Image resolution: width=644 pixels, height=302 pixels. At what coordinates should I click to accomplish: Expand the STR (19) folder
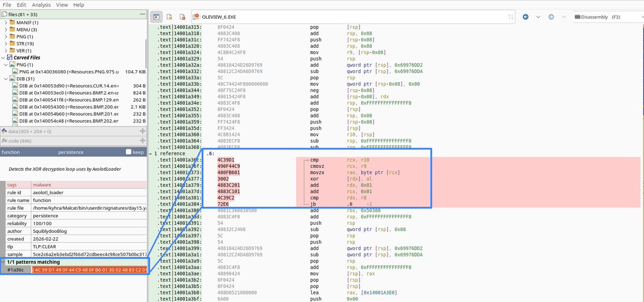6,43
